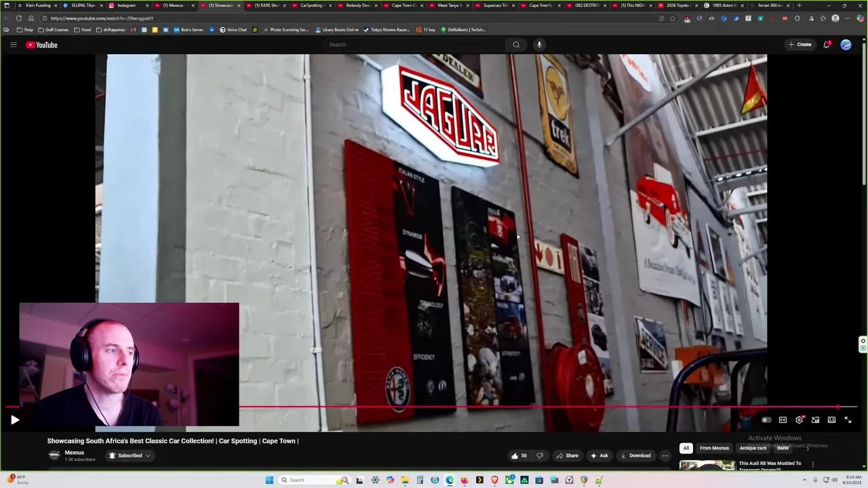Click the Windows taskbar search box
The width and height of the screenshot is (868, 488).
point(315,481)
